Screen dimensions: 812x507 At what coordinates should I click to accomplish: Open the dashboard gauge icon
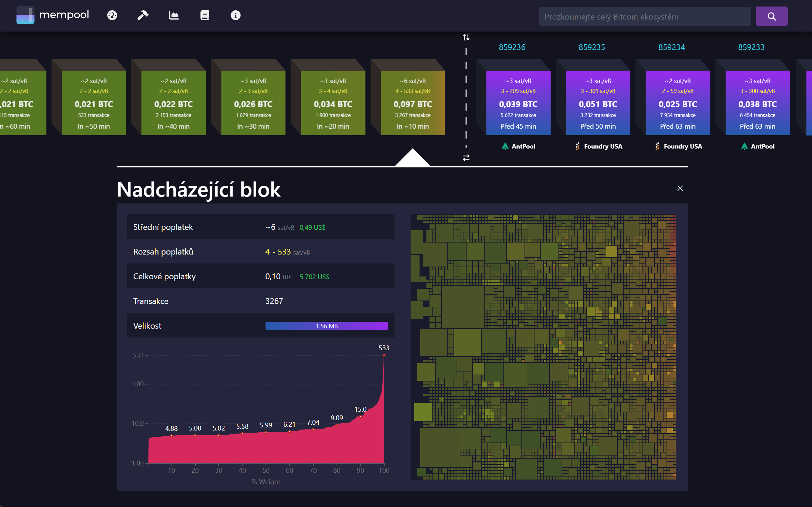112,15
